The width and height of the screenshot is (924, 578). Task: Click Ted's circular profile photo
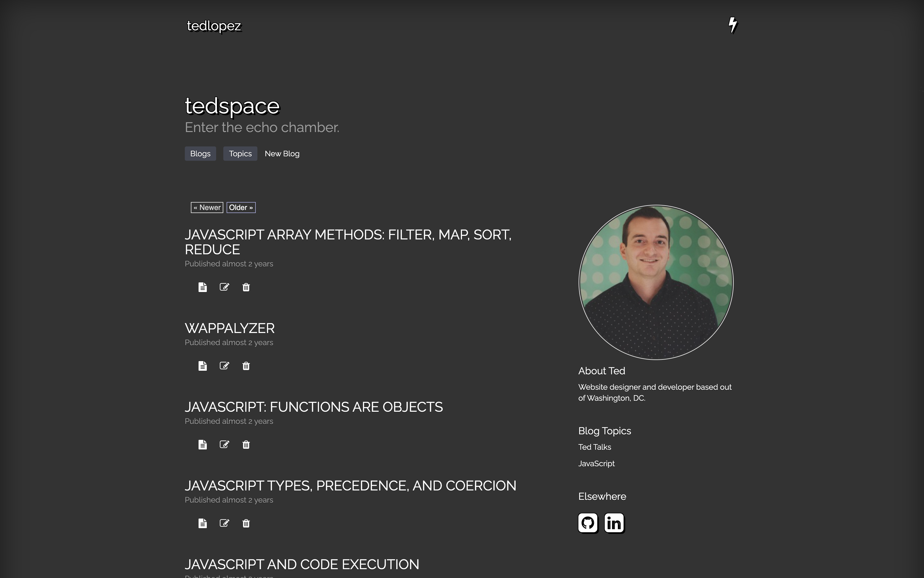point(656,282)
